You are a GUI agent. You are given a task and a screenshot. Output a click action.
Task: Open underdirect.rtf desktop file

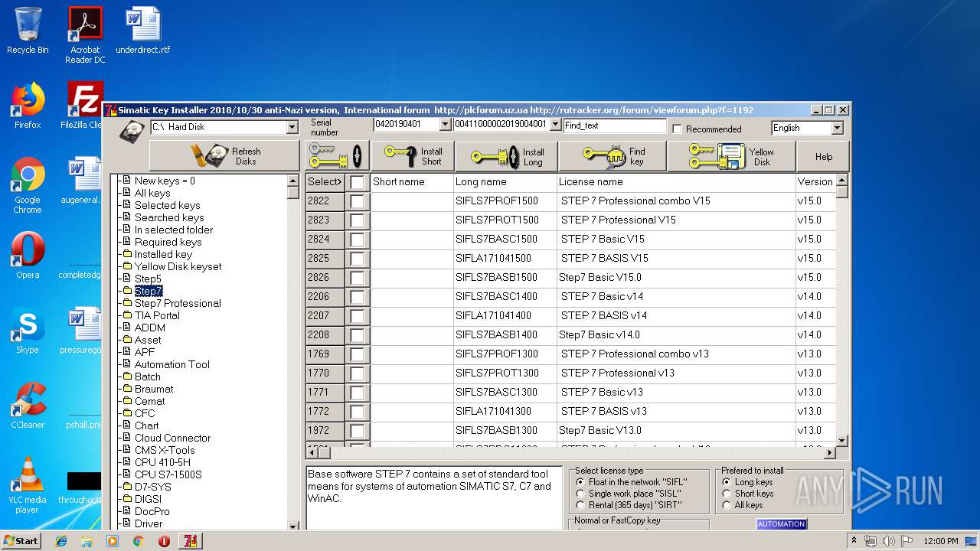tap(143, 31)
